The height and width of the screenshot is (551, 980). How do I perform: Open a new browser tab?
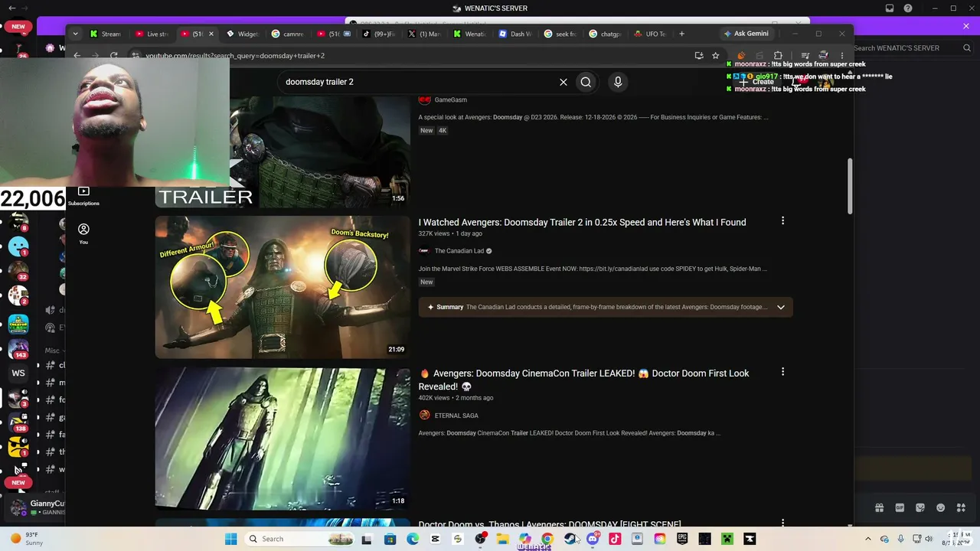681,34
